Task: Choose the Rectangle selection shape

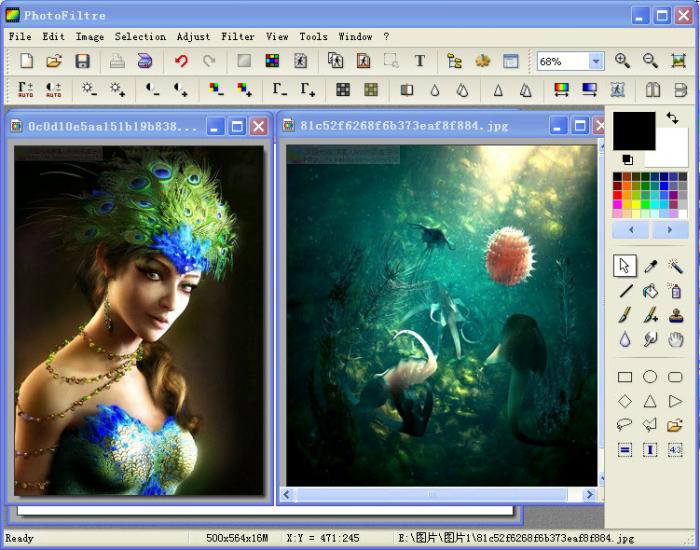Action: 625,378
